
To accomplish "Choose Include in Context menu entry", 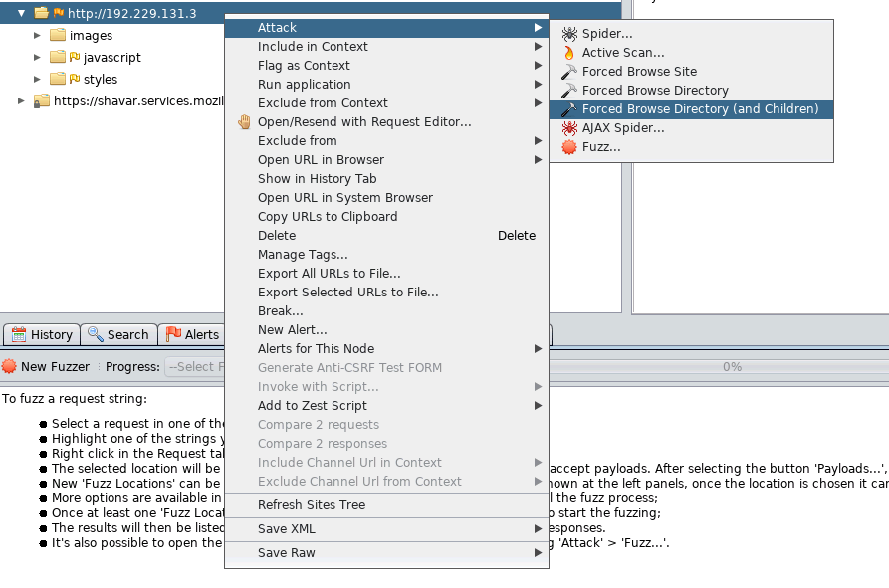I will pos(313,47).
